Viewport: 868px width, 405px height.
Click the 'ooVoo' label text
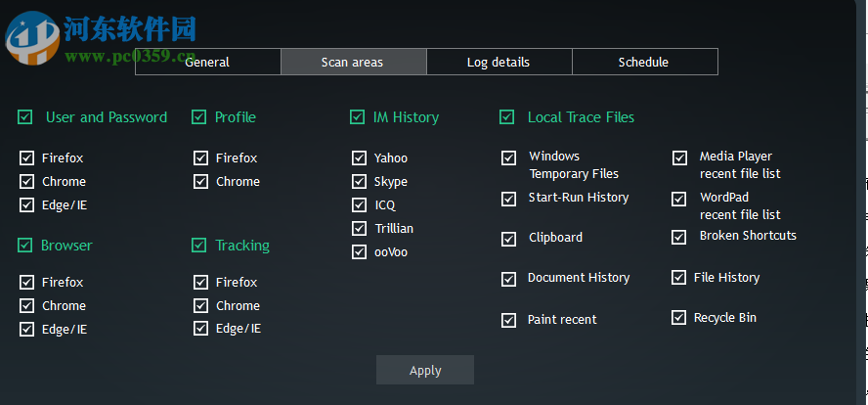point(391,252)
